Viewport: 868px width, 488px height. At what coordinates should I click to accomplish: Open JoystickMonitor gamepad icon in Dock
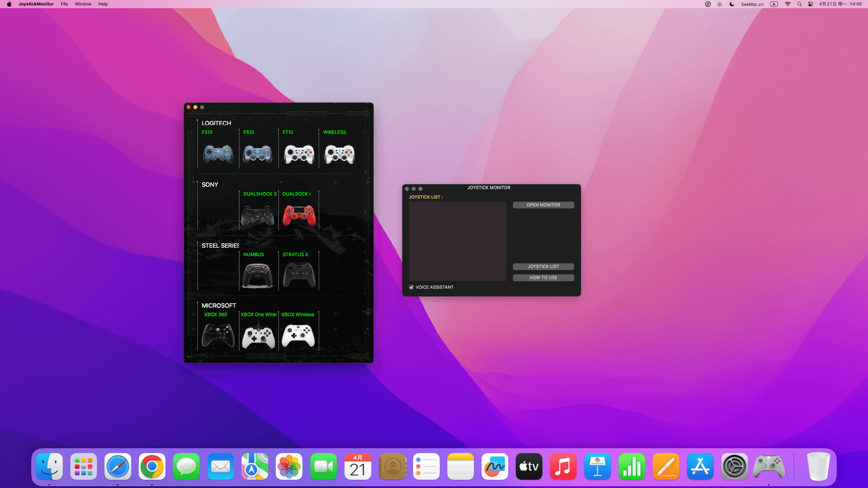[x=769, y=467]
